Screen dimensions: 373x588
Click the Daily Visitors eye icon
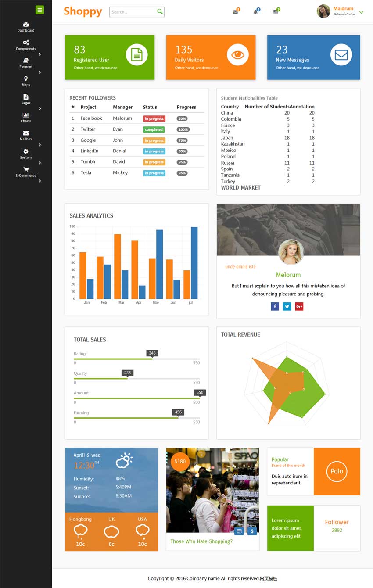[x=238, y=55]
